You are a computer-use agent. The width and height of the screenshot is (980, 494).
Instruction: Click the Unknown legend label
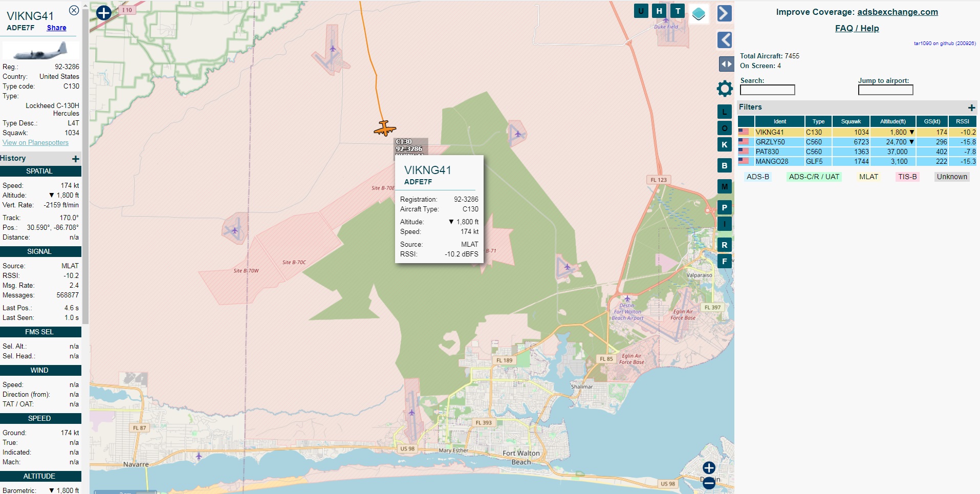tap(952, 177)
